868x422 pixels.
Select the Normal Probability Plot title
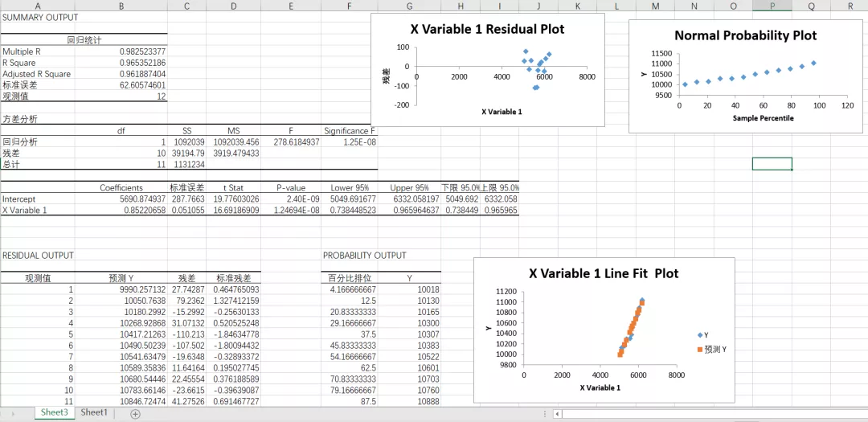click(x=745, y=35)
